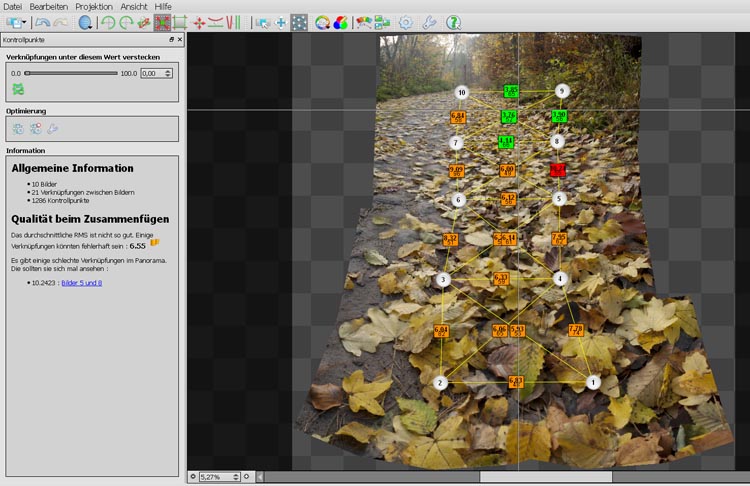Open the Ansicht menu
Viewport: 750px width, 486px height.
coord(134,6)
